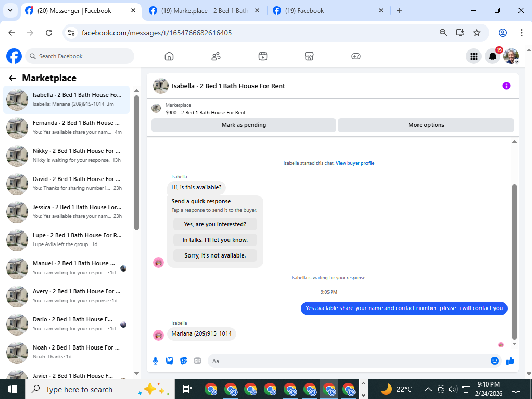
Task: Choose a sticker with the sticker icon
Action: pos(184,361)
